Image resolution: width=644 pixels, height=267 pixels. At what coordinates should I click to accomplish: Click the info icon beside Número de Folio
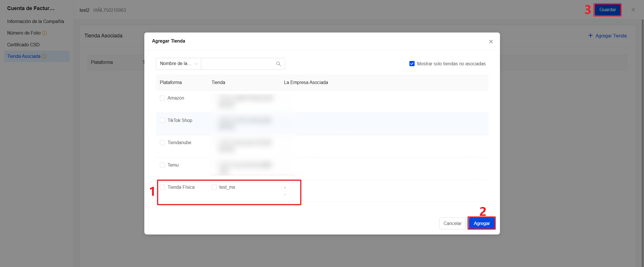point(45,33)
